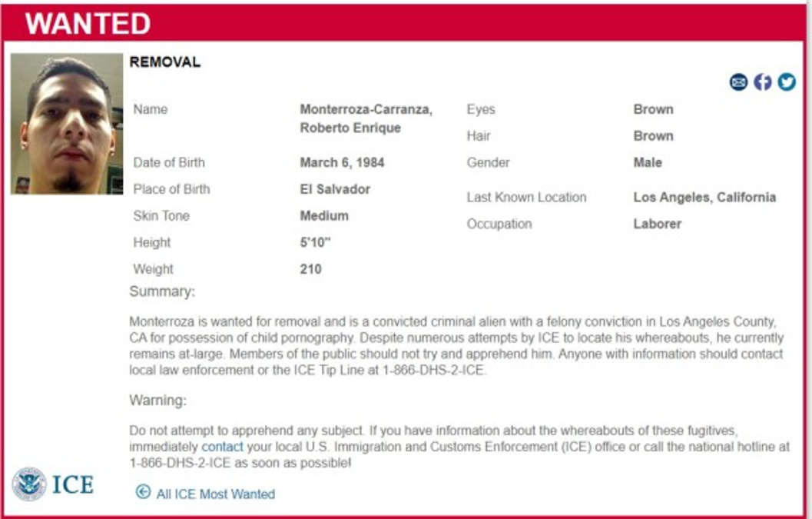Click the back arrow circle icon
The height and width of the screenshot is (519, 812).
pos(143,492)
